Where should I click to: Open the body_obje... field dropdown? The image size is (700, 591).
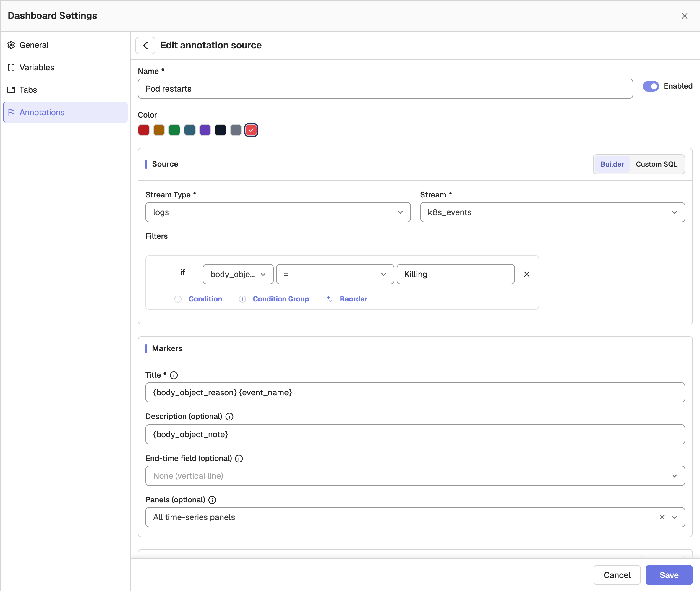238,275
